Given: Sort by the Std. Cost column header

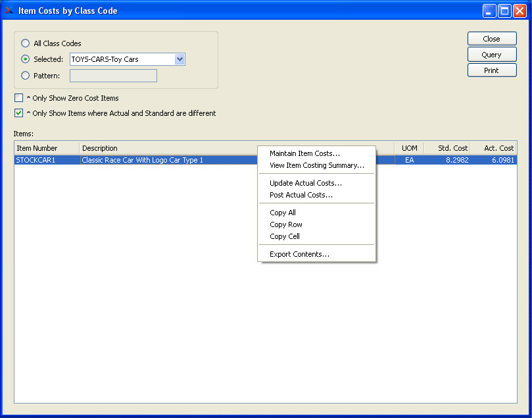Looking at the screenshot, I should click(447, 148).
